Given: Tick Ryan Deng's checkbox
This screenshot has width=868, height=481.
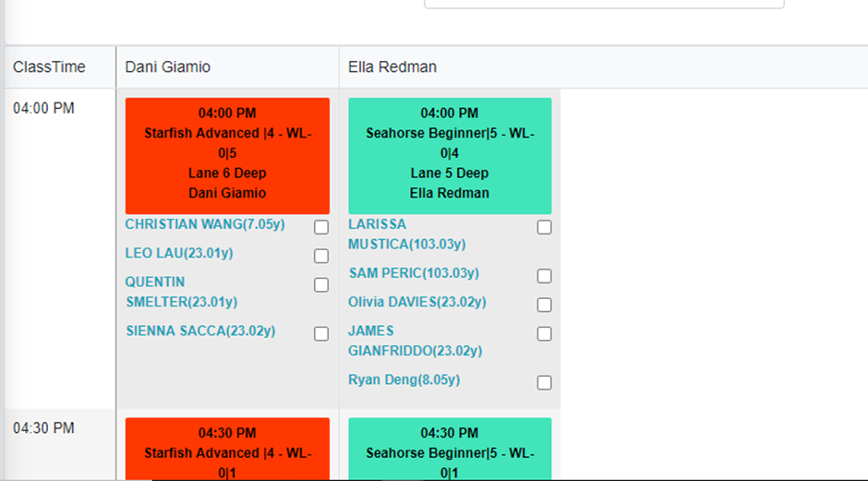Looking at the screenshot, I should pyautogui.click(x=545, y=382).
